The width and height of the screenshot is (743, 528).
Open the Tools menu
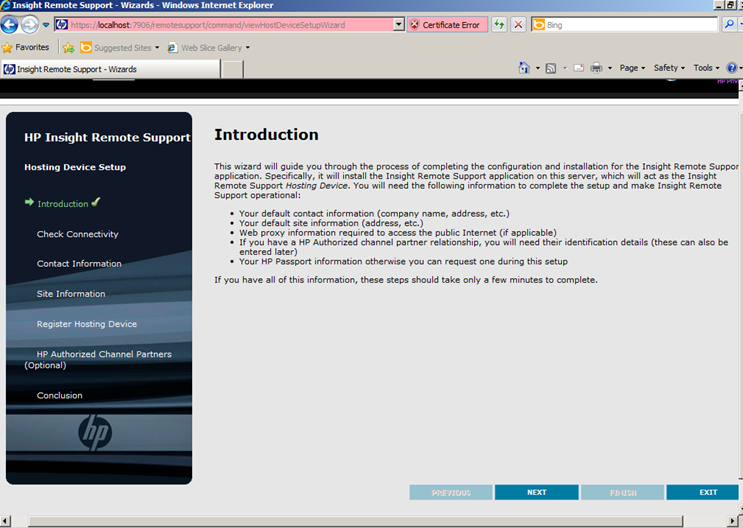[706, 68]
